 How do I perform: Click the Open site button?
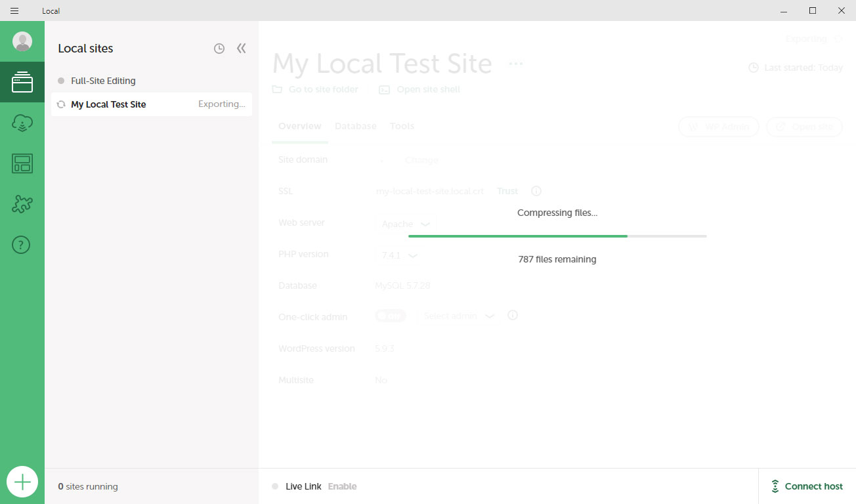[x=804, y=127]
